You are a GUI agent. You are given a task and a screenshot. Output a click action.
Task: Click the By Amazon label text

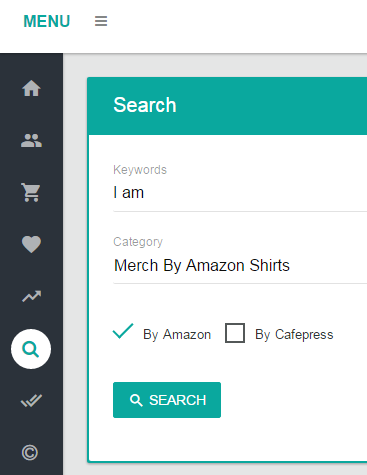coord(177,334)
